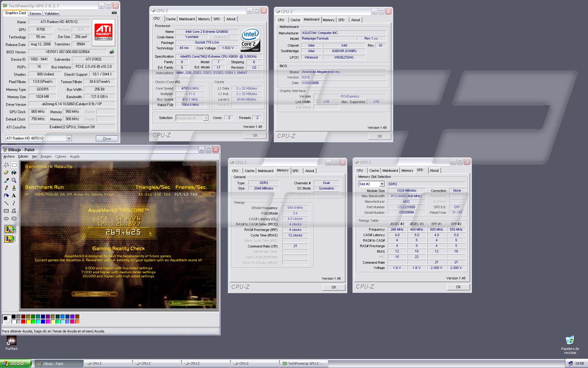588x368 pixels.
Task: Click the GPU Clock 865 MHz field
Action: click(x=37, y=112)
